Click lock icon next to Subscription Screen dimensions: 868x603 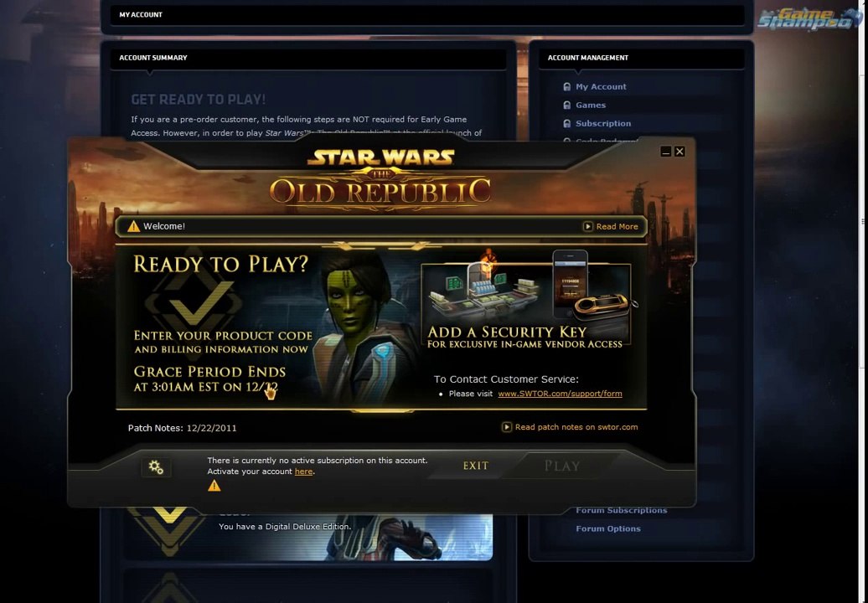tap(567, 123)
